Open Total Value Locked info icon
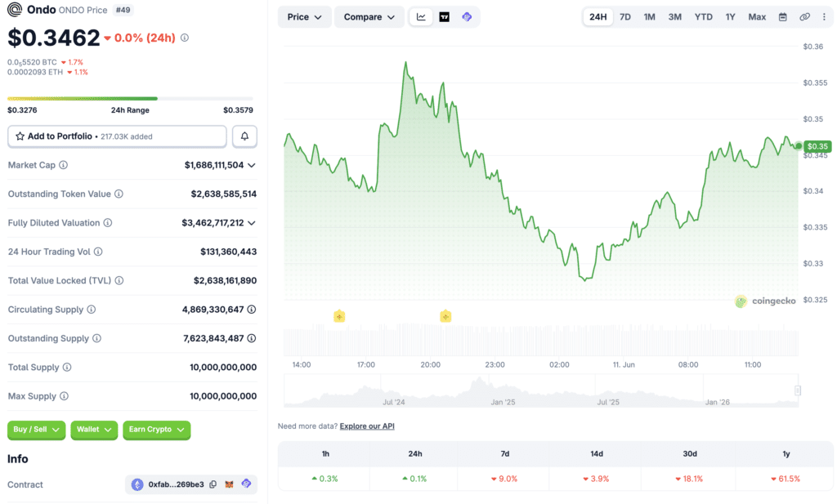 pyautogui.click(x=119, y=280)
